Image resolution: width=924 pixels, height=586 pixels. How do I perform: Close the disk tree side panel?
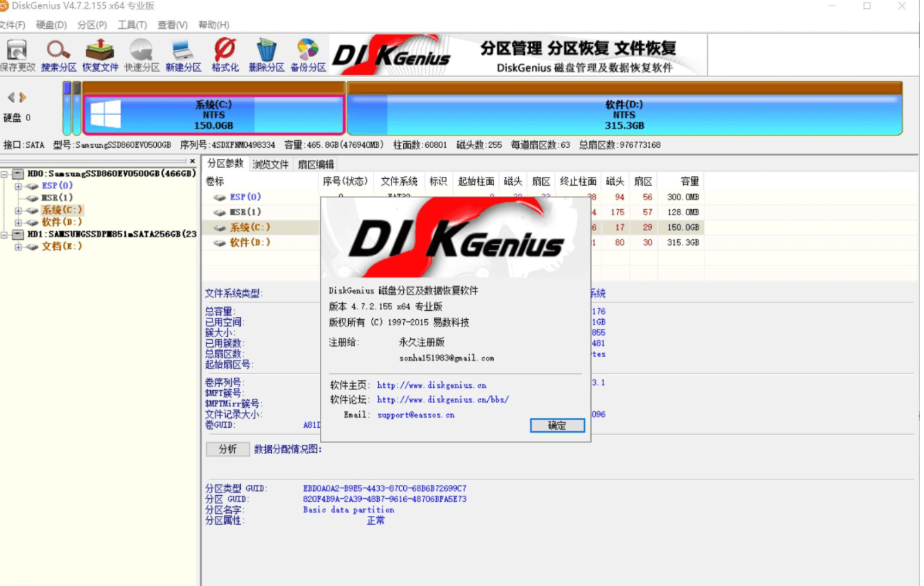click(x=193, y=161)
